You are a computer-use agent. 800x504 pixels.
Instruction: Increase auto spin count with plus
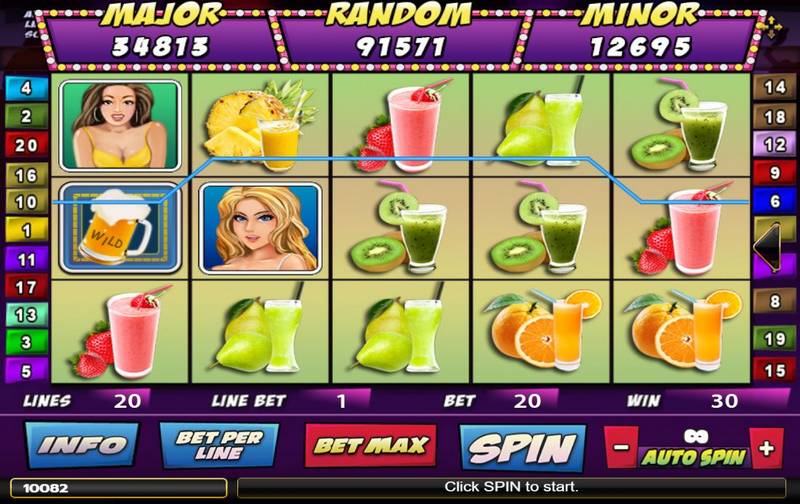(x=766, y=448)
